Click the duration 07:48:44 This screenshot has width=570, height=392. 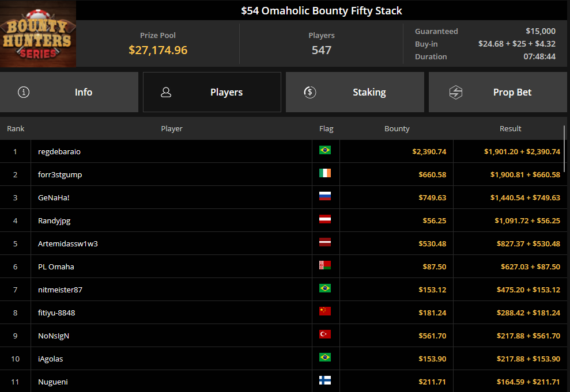tap(539, 56)
